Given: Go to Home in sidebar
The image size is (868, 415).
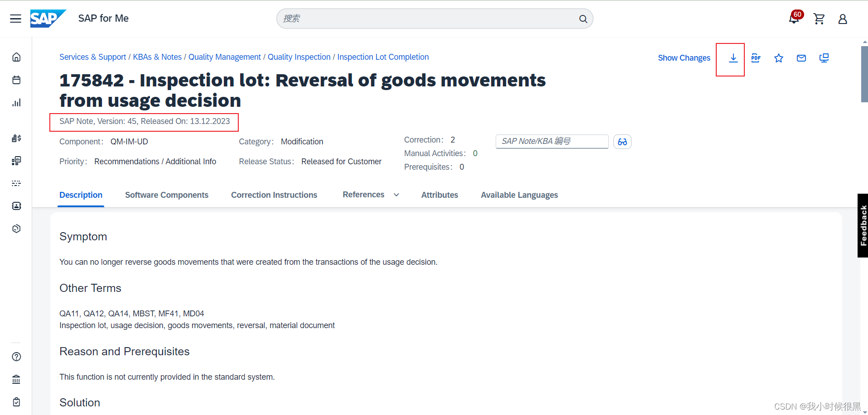Looking at the screenshot, I should click(x=16, y=57).
